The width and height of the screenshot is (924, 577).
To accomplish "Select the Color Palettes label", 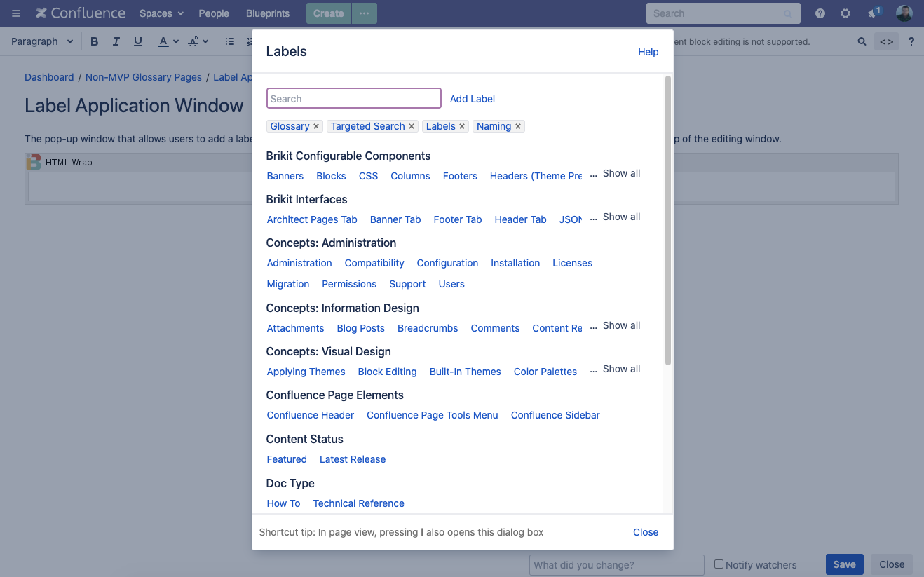I will [545, 372].
